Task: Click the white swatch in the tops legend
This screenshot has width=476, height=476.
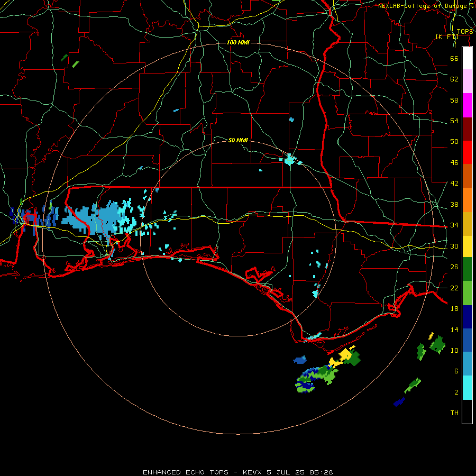Action: coord(467,58)
